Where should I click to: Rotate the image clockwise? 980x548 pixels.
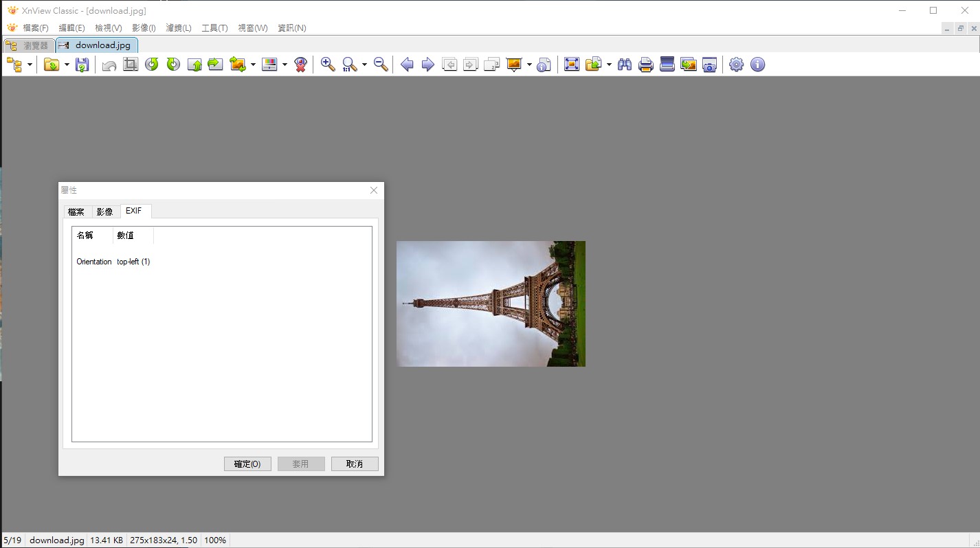pyautogui.click(x=173, y=65)
